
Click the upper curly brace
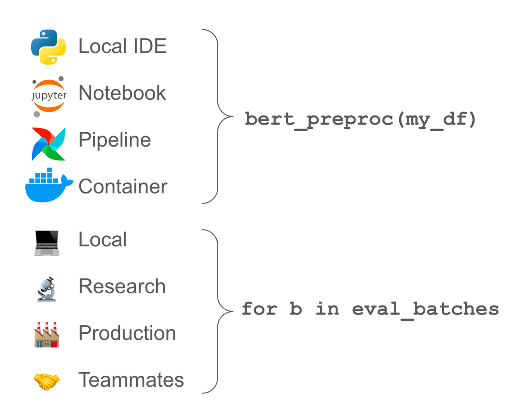[218, 116]
